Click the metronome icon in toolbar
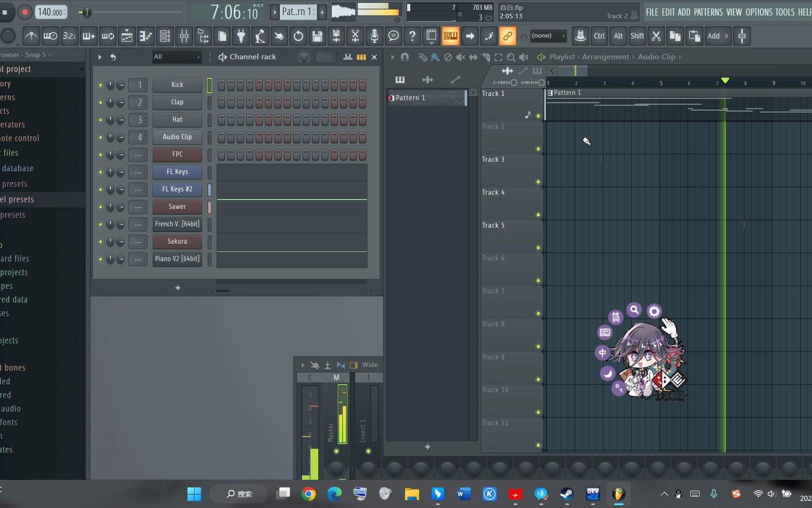The height and width of the screenshot is (508, 812). [x=31, y=36]
